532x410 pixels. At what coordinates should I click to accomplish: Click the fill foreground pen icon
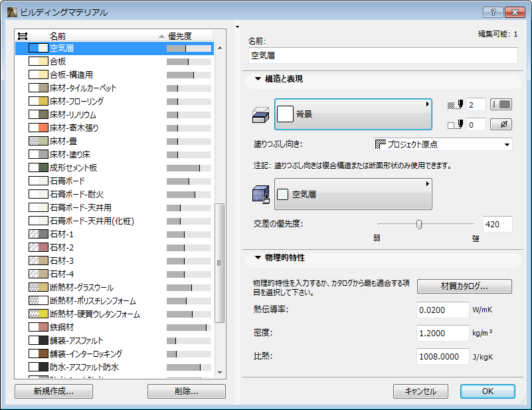point(455,104)
